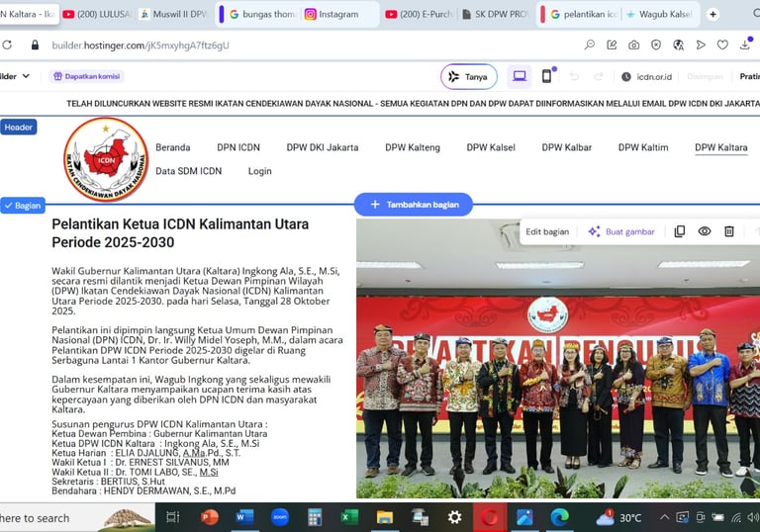Click the clock icon beside icdn.or.id
Screen dimensions: 760x532
coord(626,76)
